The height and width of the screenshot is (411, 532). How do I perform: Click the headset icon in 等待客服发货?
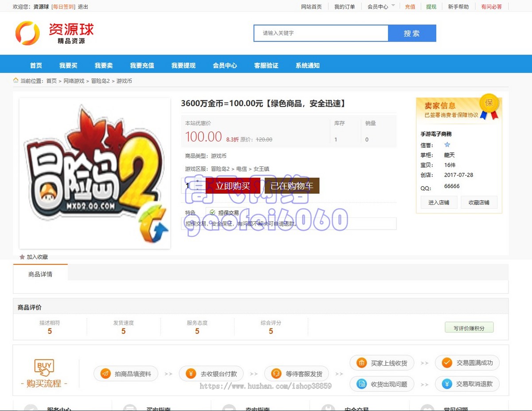coord(276,374)
